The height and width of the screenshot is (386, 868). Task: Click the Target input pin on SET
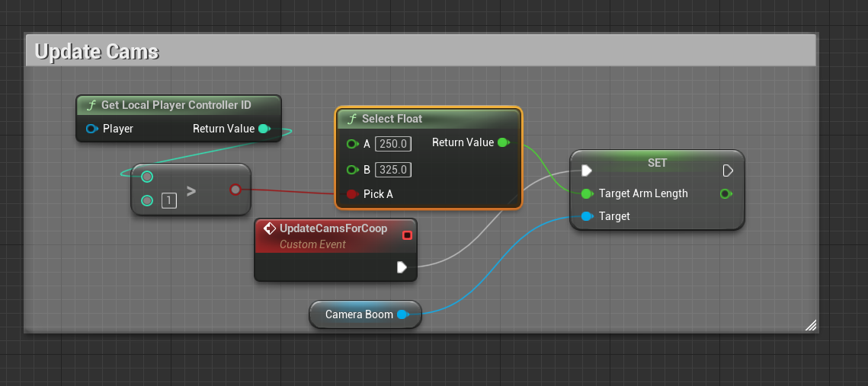[x=588, y=216]
